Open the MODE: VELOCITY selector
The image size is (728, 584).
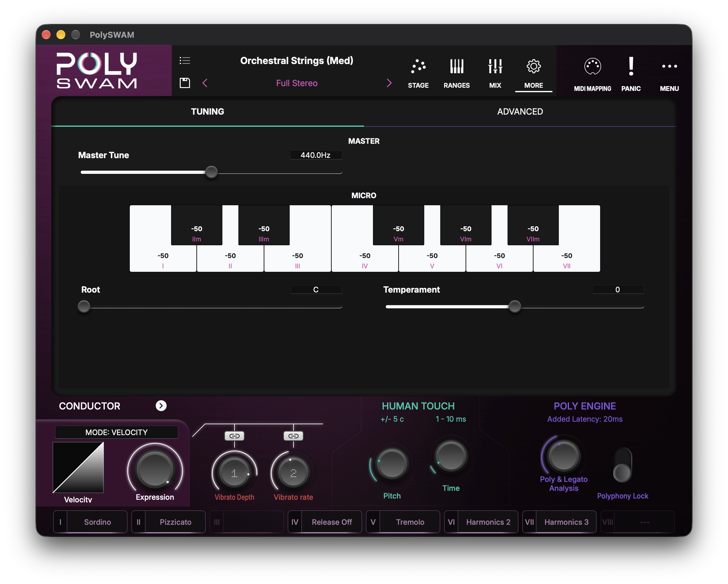[117, 432]
